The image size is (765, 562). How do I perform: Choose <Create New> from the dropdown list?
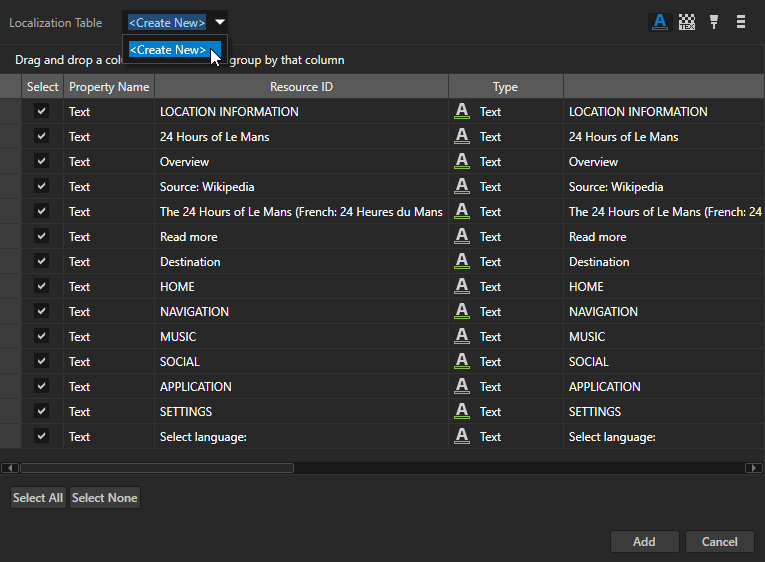coord(168,50)
